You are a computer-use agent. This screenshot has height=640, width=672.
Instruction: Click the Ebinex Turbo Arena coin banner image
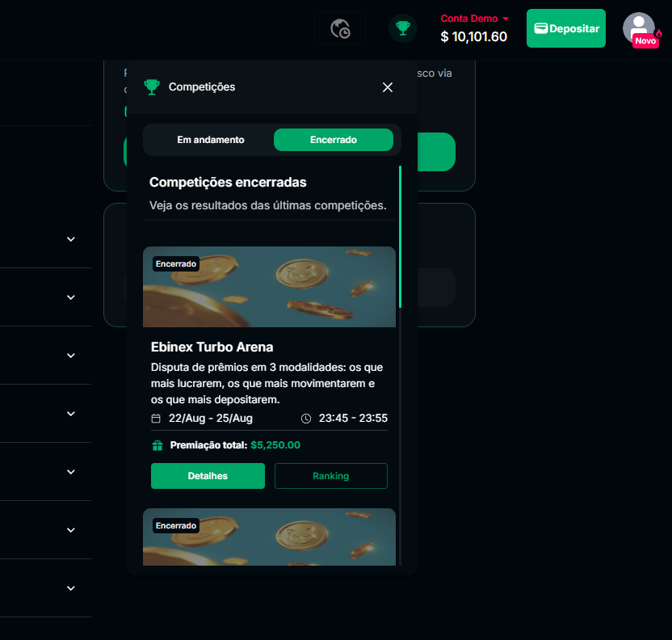[x=269, y=287]
